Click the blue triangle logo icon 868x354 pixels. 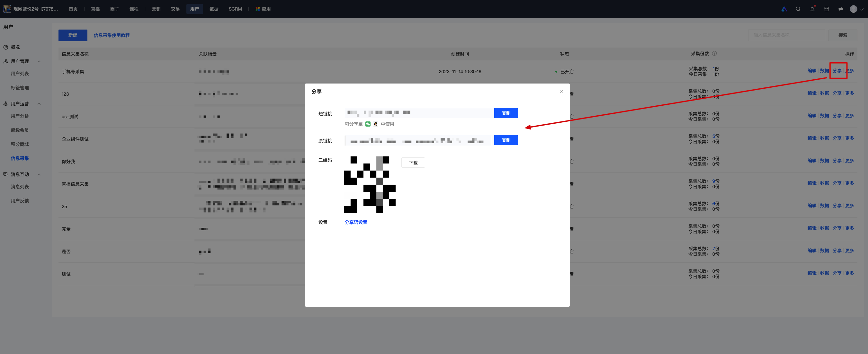784,9
